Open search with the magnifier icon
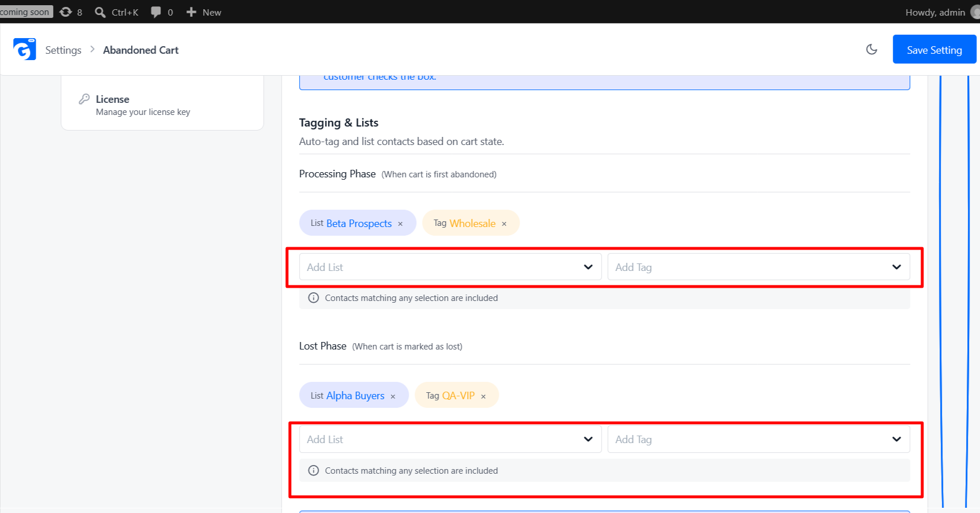The image size is (980, 513). tap(100, 12)
